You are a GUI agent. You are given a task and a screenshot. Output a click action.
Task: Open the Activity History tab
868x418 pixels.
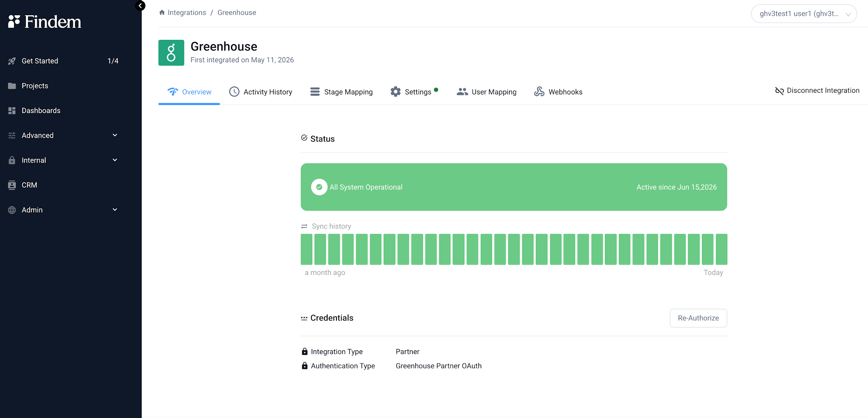tap(261, 92)
